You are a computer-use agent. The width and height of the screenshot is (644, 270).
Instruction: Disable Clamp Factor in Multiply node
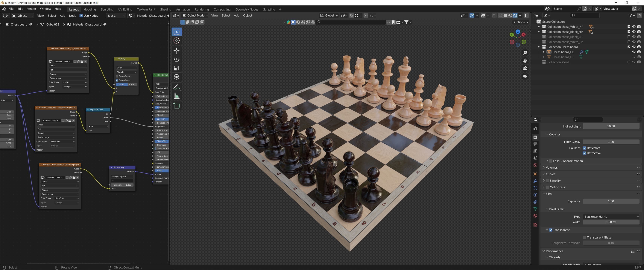pos(117,80)
